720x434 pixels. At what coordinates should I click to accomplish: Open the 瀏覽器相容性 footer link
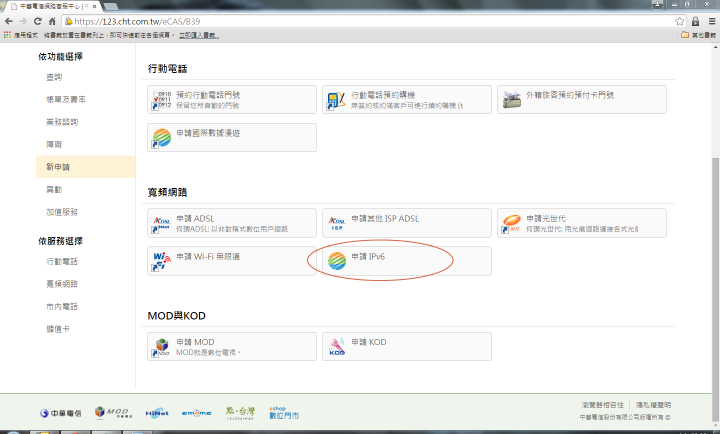click(x=602, y=405)
